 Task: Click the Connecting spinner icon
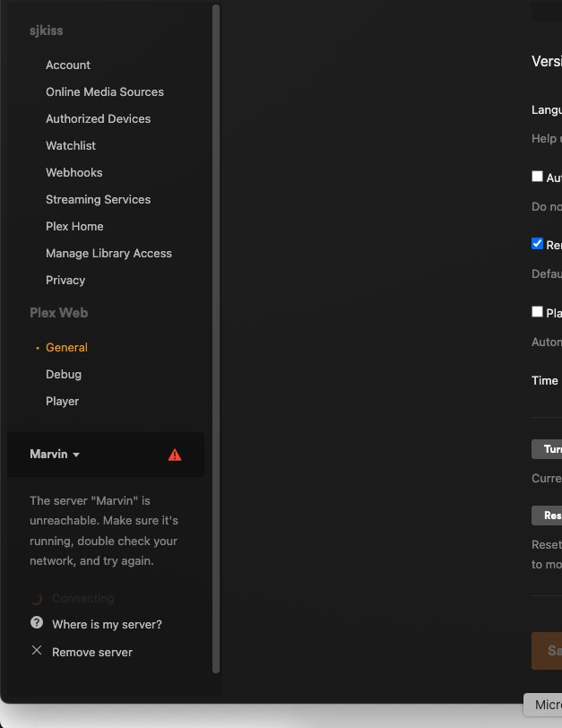point(37,598)
